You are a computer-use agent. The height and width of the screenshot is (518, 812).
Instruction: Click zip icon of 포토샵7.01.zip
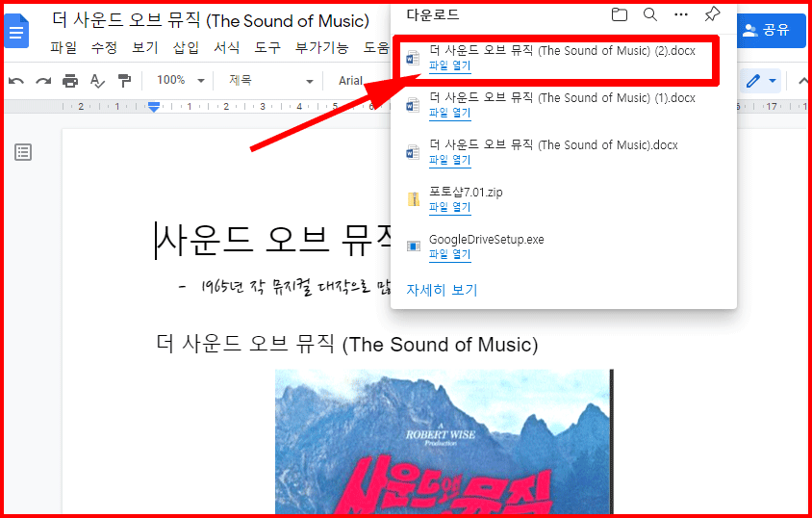(414, 199)
